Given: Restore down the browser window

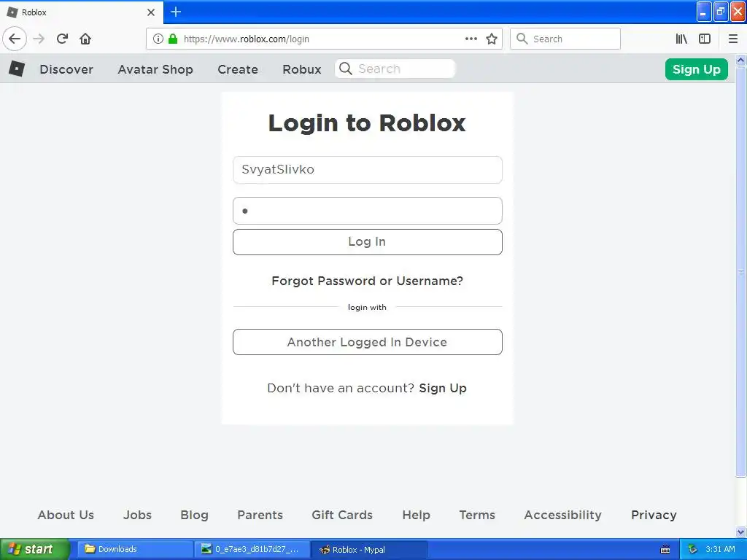Looking at the screenshot, I should click(x=721, y=12).
